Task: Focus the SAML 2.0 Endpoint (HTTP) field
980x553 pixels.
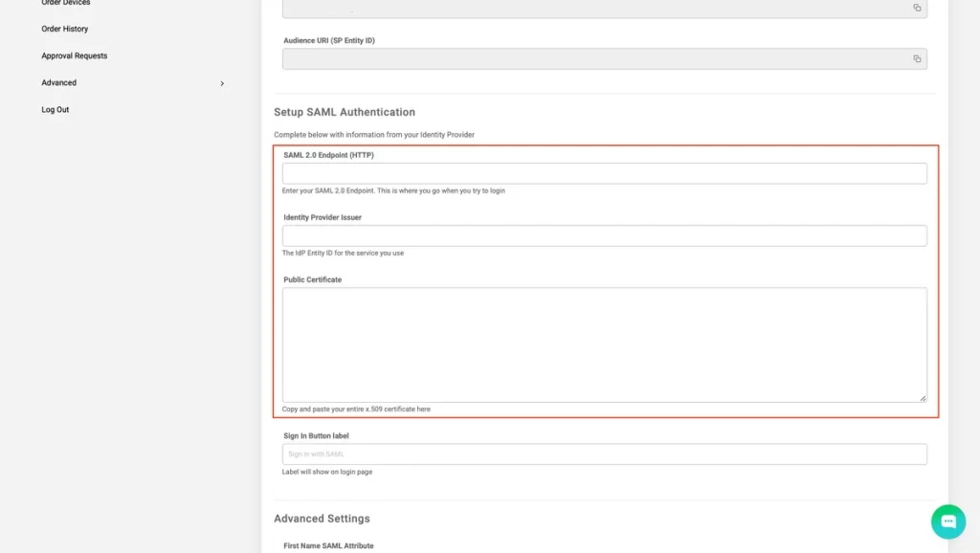Action: click(604, 173)
